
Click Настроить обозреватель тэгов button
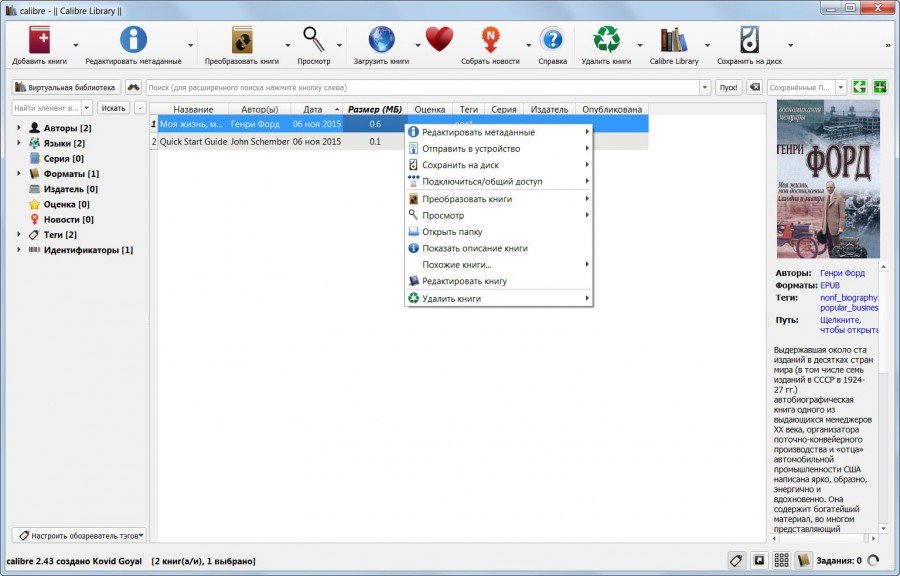(79, 535)
